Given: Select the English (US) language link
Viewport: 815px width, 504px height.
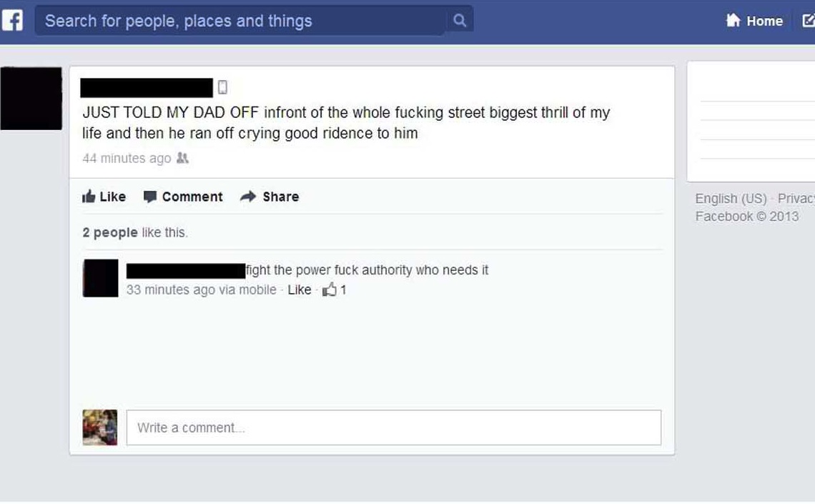Looking at the screenshot, I should click(731, 199).
